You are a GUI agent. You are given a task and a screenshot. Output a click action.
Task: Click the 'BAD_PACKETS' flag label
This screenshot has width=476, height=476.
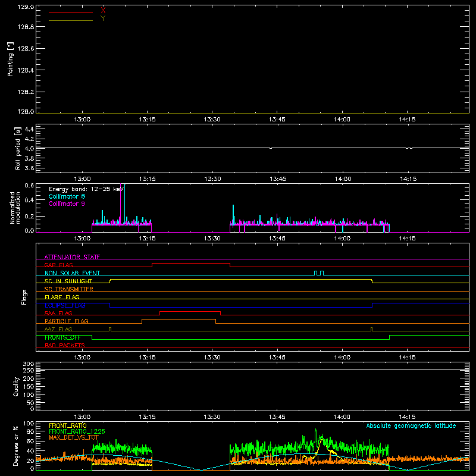pyautogui.click(x=65, y=345)
